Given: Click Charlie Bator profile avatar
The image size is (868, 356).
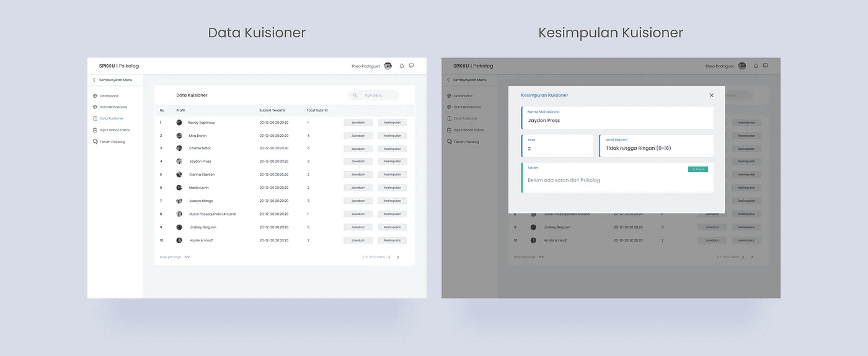Looking at the screenshot, I should (179, 149).
